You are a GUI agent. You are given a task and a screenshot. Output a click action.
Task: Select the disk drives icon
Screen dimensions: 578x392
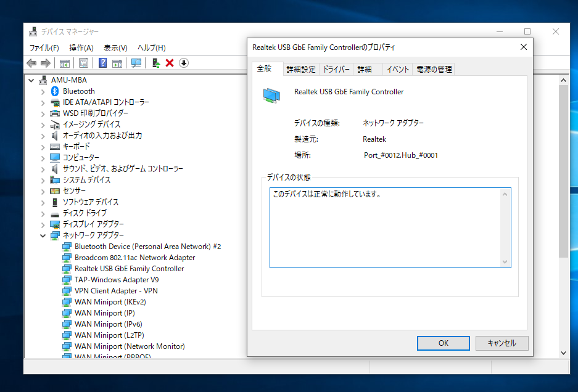(x=55, y=213)
